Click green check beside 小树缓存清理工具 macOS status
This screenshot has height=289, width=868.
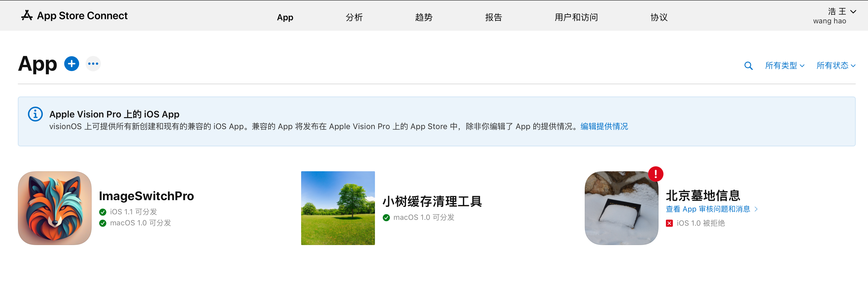pyautogui.click(x=386, y=218)
